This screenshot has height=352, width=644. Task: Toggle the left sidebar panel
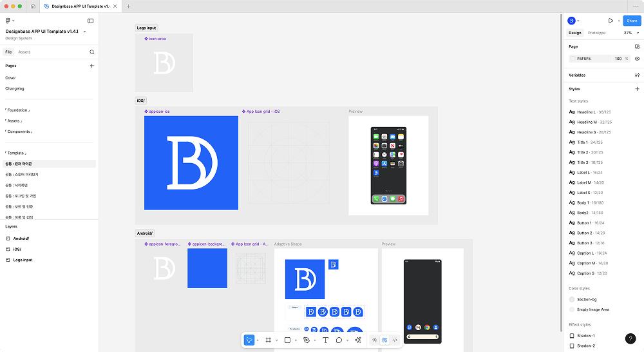click(90, 21)
